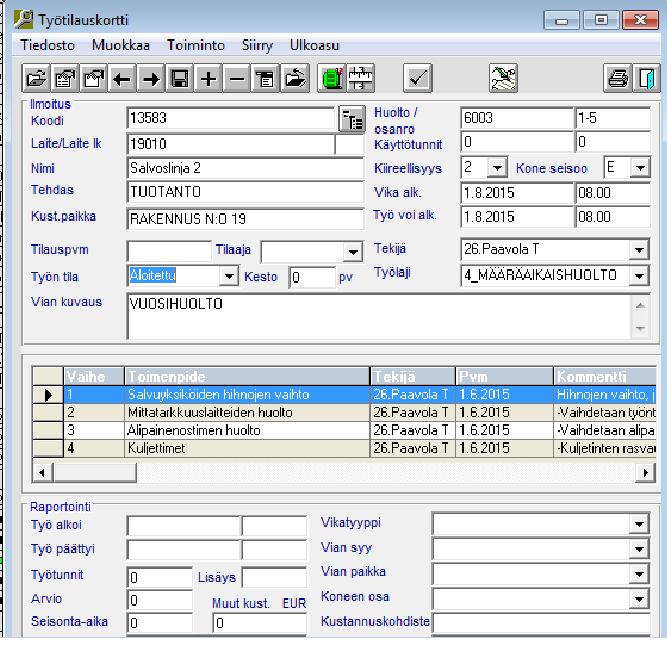Open the Siirry menu
Viewport: 667px width, 661px height.
point(257,45)
